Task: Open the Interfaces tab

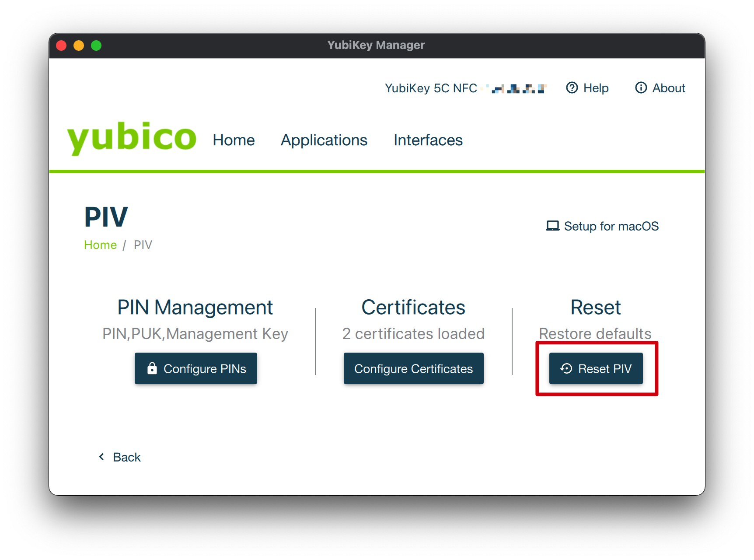Action: [x=428, y=140]
